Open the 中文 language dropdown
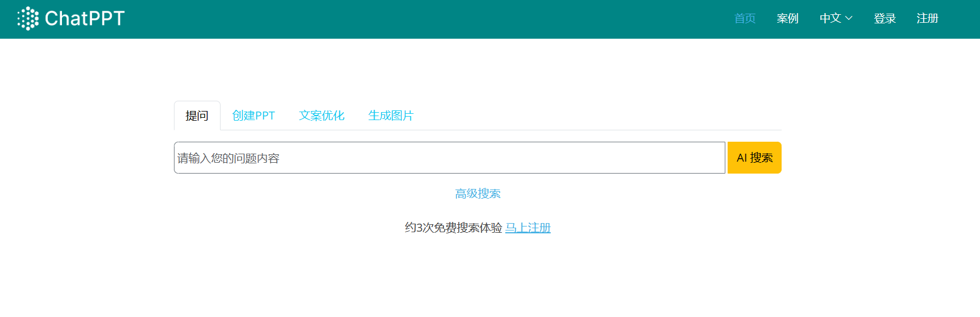This screenshot has height=317, width=980. tap(830, 19)
